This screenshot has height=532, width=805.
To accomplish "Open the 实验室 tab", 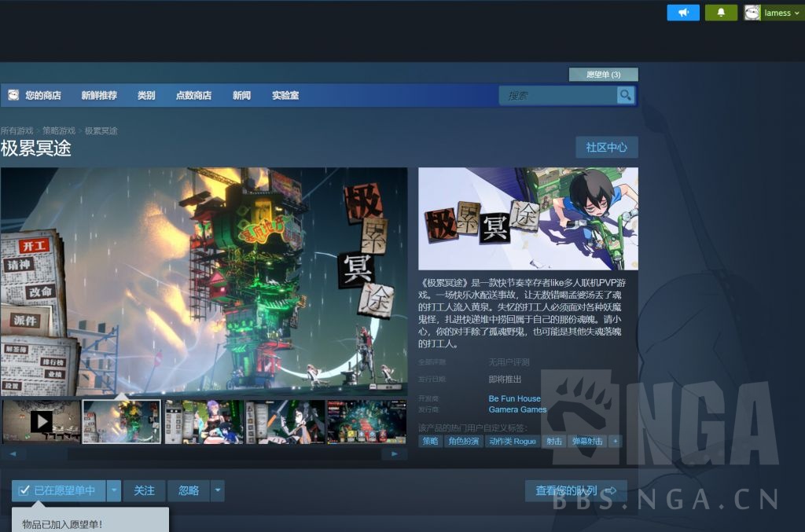I will coord(285,95).
